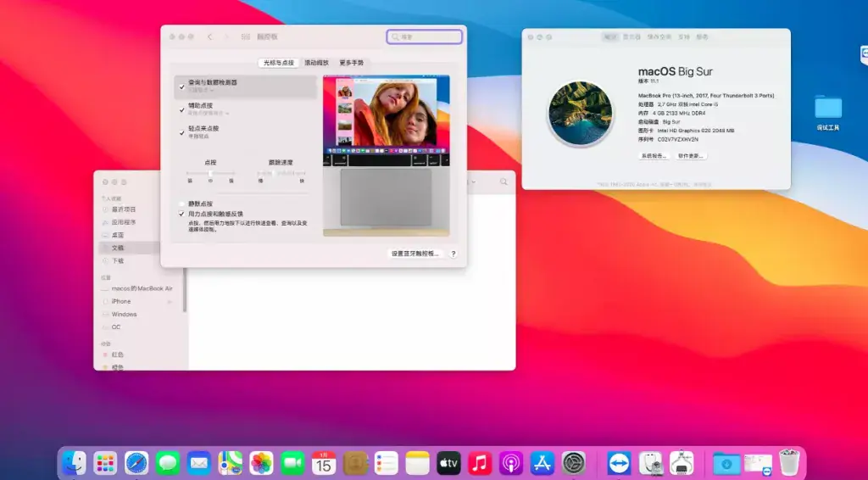868x480 pixels.
Task: Open dropdown under 查询与数据检测器
Action: (202, 90)
